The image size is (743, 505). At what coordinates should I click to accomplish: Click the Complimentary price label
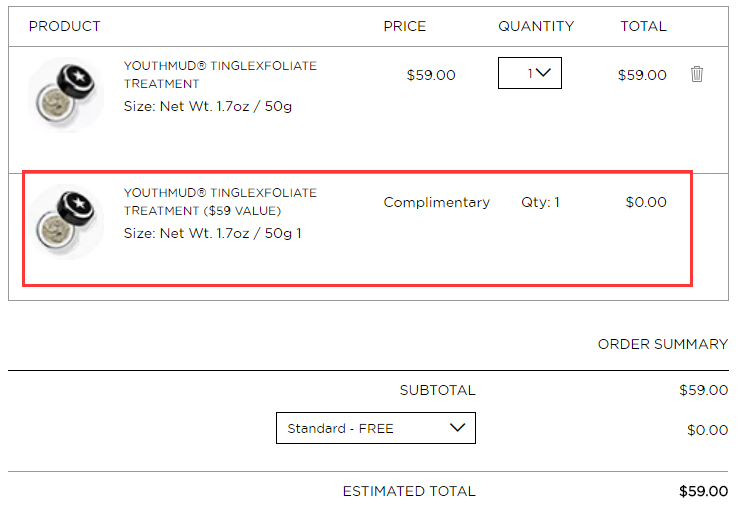click(x=436, y=202)
